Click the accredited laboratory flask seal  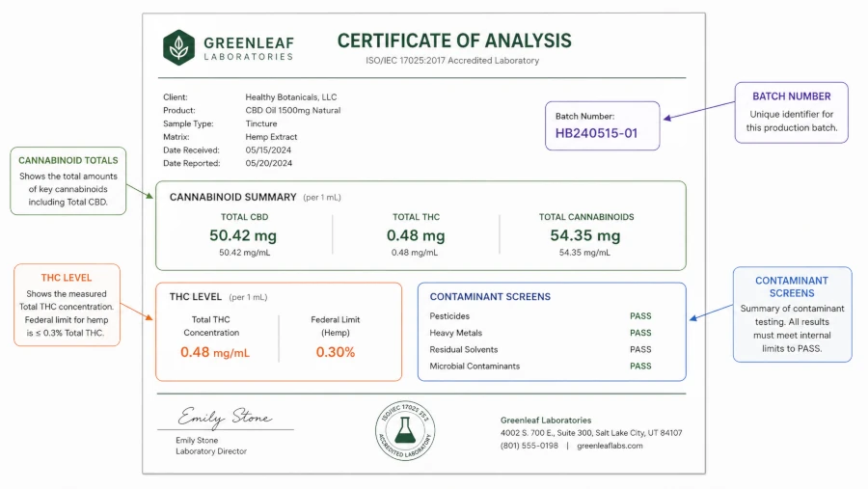(x=405, y=430)
